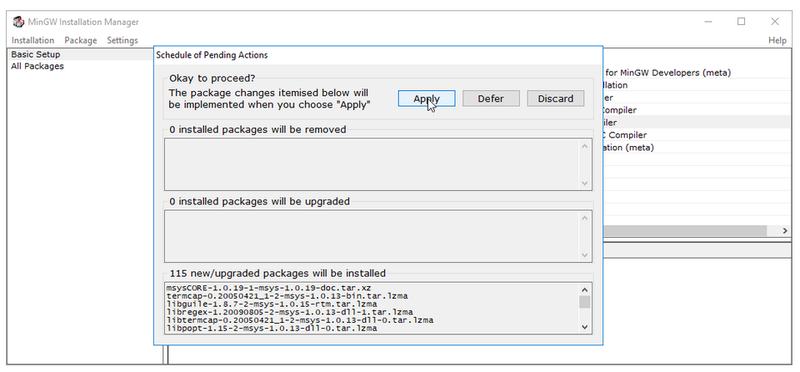Image resolution: width=800 pixels, height=372 pixels.
Task: Discard the pending package changes
Action: [x=556, y=98]
